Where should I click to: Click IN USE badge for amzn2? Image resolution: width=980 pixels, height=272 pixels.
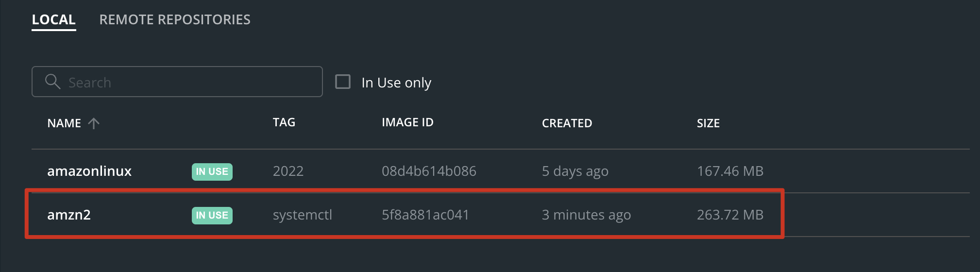(212, 215)
